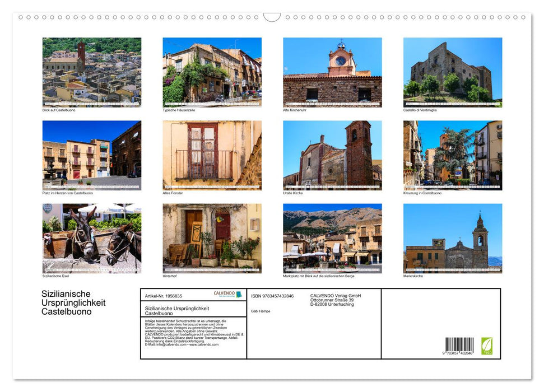
Task: Click the author name Gabi Hampe
Action: click(x=261, y=311)
